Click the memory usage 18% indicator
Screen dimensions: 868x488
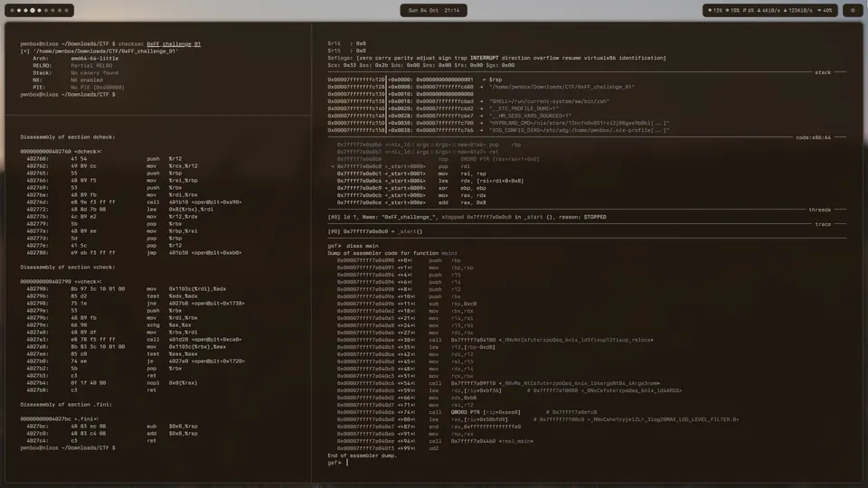pyautogui.click(x=732, y=11)
